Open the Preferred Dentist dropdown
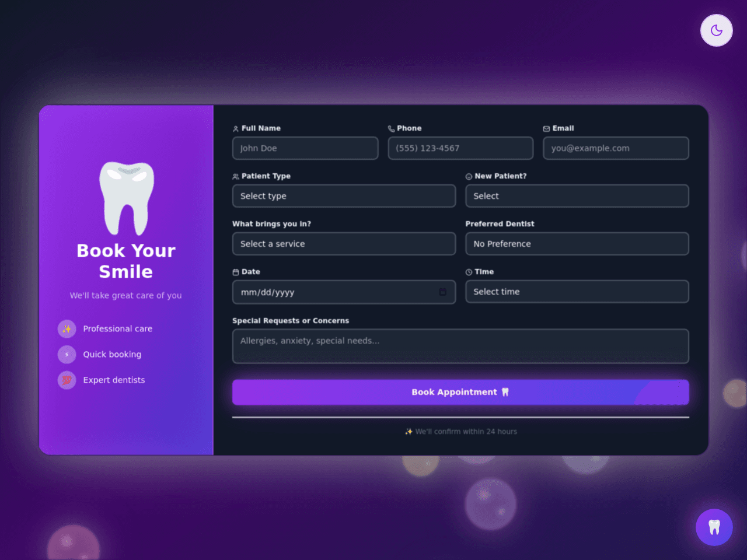Image resolution: width=747 pixels, height=560 pixels. (x=577, y=244)
